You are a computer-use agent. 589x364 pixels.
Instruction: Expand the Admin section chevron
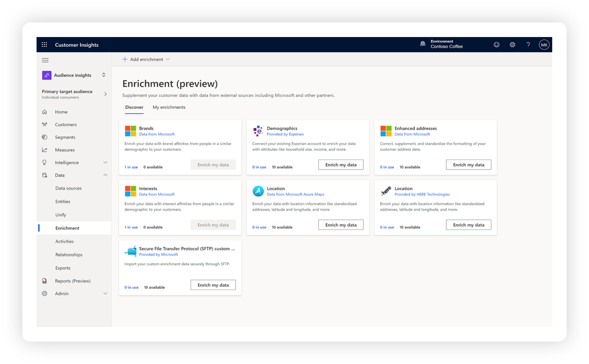(105, 294)
